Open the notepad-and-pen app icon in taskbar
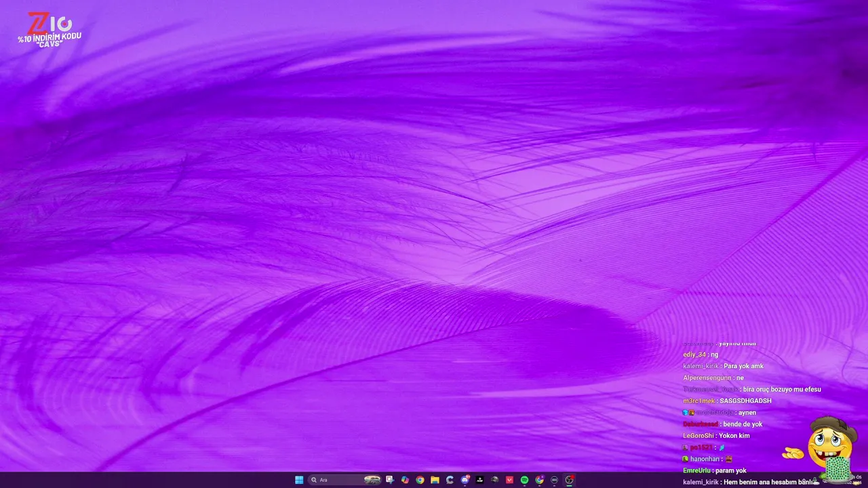Image resolution: width=868 pixels, height=488 pixels. coord(390,480)
